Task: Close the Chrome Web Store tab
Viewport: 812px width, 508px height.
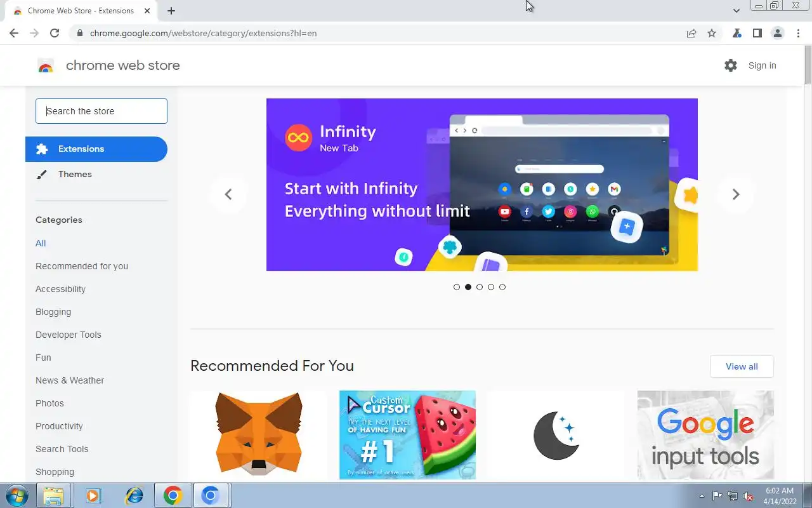Action: click(x=147, y=11)
